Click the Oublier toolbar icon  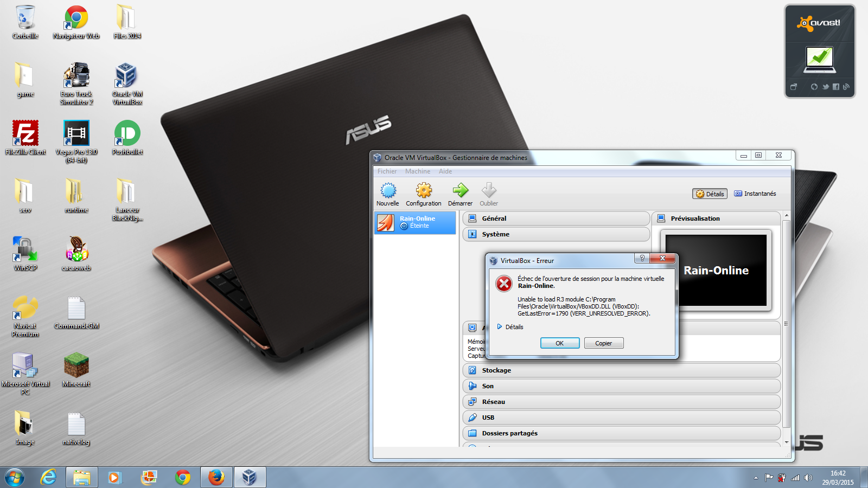click(x=489, y=195)
